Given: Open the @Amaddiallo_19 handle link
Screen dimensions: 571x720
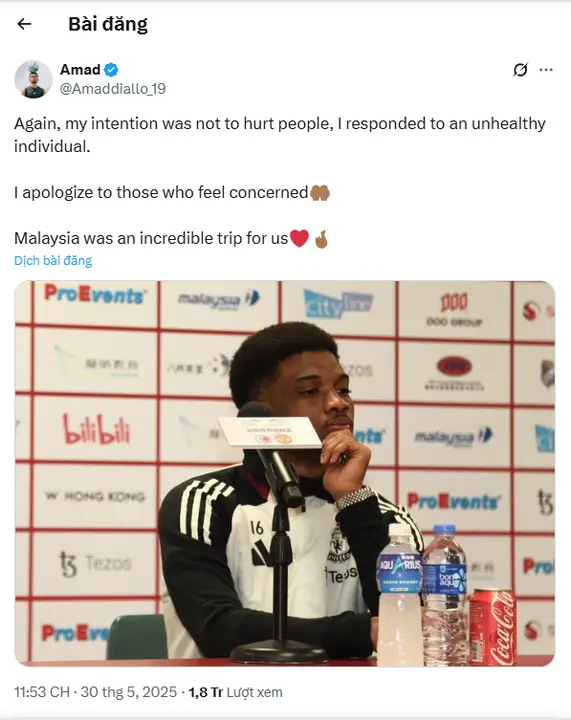Looking at the screenshot, I should (x=113, y=89).
